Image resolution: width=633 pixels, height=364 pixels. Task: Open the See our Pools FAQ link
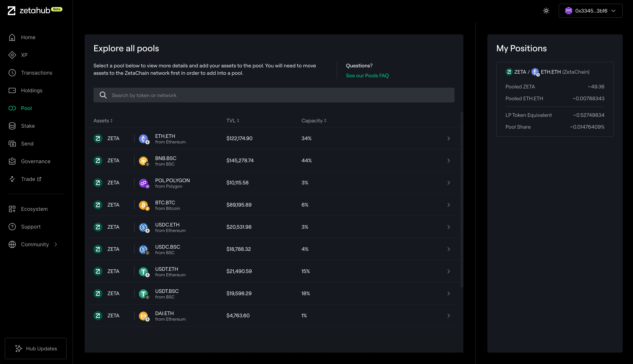coord(367,76)
